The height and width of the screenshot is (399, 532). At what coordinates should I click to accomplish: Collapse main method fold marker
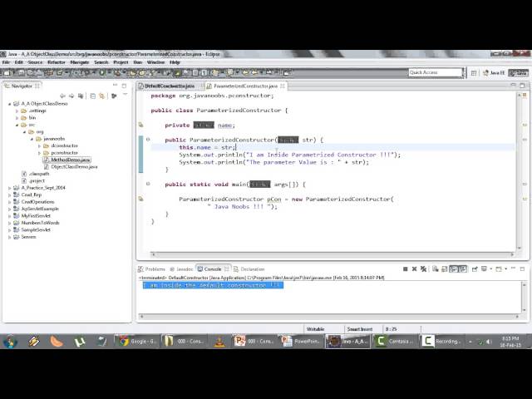click(x=148, y=184)
